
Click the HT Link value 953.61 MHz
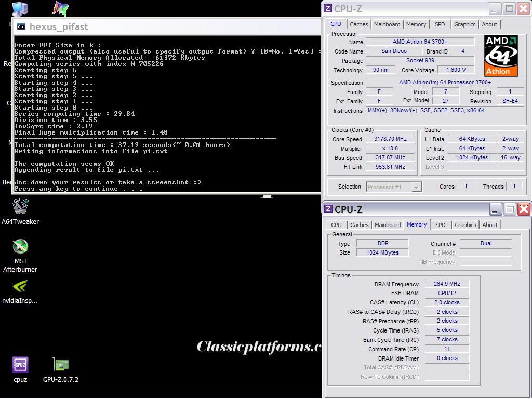pos(390,167)
